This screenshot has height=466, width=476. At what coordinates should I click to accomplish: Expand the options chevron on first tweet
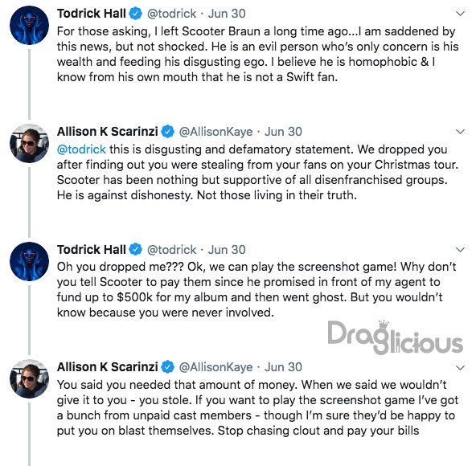(461, 14)
